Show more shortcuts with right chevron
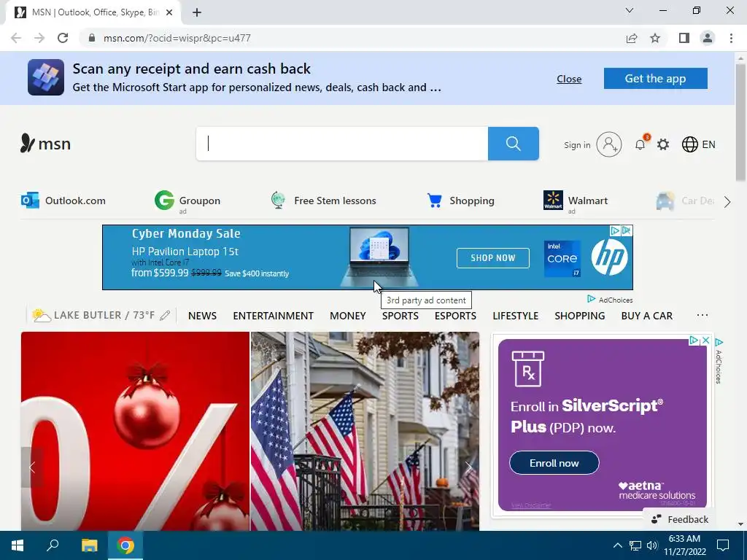 (727, 202)
